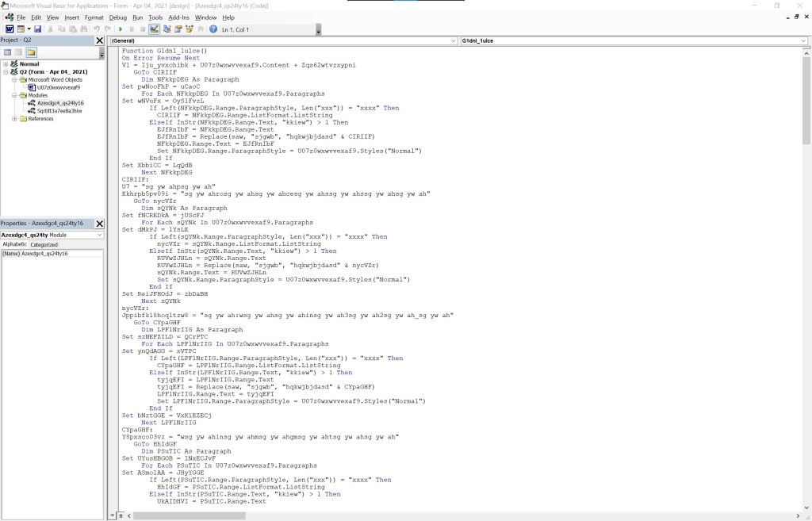Click View Code icon in Project panel
Screen dimensions: 812x521
point(8,52)
